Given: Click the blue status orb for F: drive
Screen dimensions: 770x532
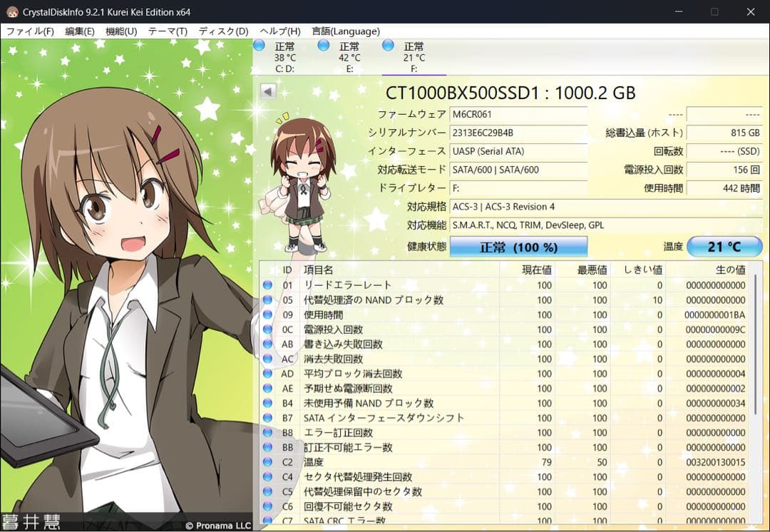Looking at the screenshot, I should 388,46.
